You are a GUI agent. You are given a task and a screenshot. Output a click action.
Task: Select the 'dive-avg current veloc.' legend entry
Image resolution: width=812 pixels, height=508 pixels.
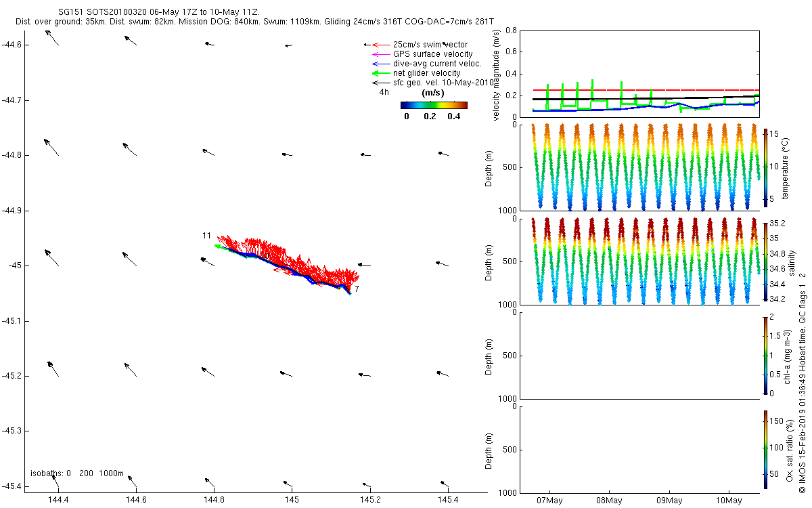[x=426, y=64]
